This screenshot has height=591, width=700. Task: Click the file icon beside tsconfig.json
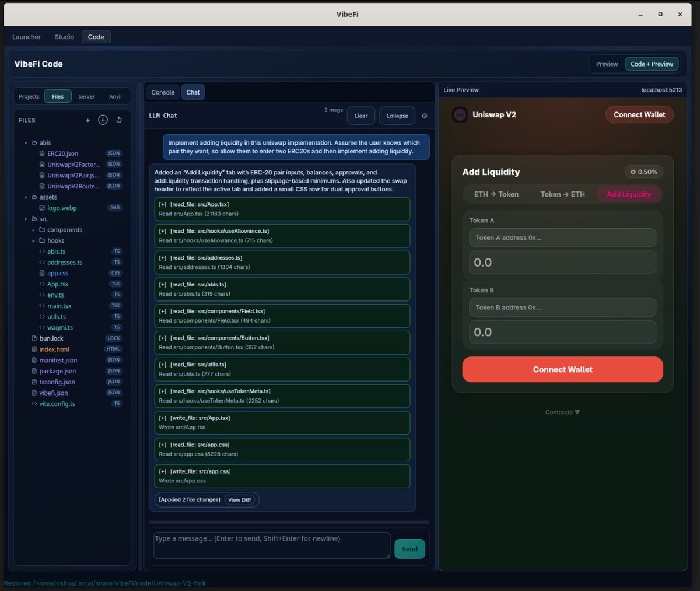(34, 382)
